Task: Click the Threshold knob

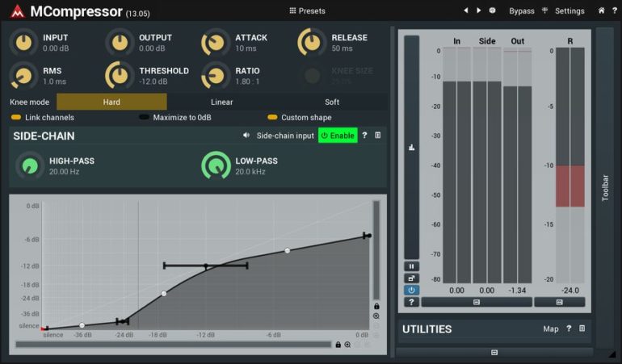Action: [x=120, y=75]
